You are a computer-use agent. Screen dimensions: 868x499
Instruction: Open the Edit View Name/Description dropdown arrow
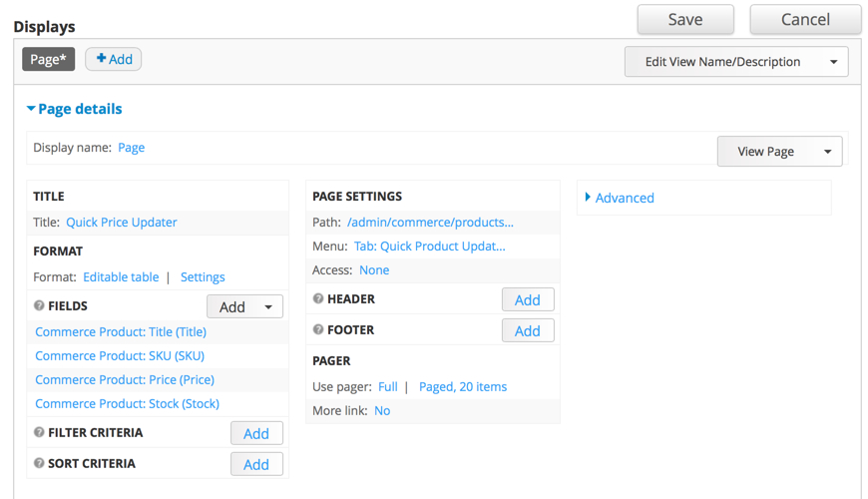(x=833, y=62)
